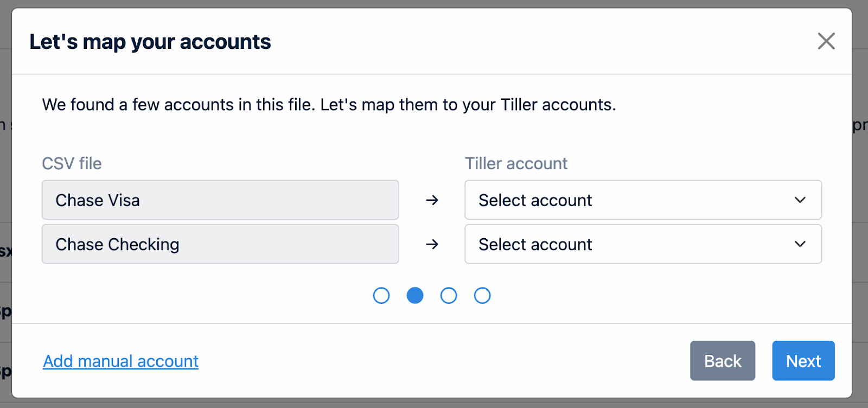The width and height of the screenshot is (868, 408).
Task: Jump to the fourth step indicator dot
Action: pyautogui.click(x=482, y=296)
